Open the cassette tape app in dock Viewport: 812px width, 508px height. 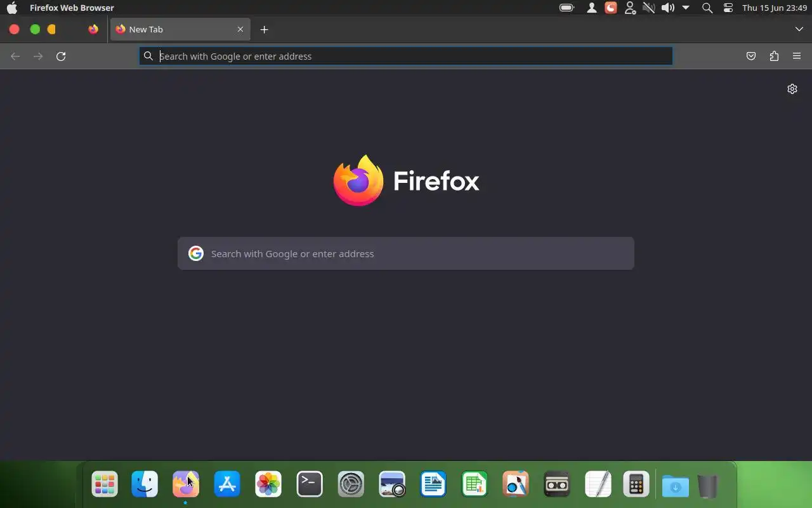(557, 485)
